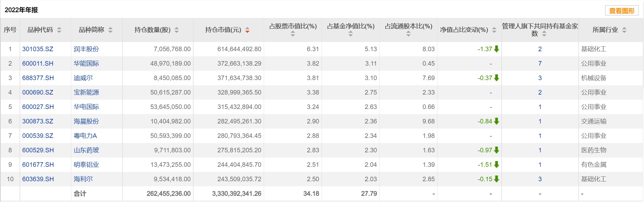Open the 华能国际 stock name link
Viewport: 644px width, 202px height.
86,64
